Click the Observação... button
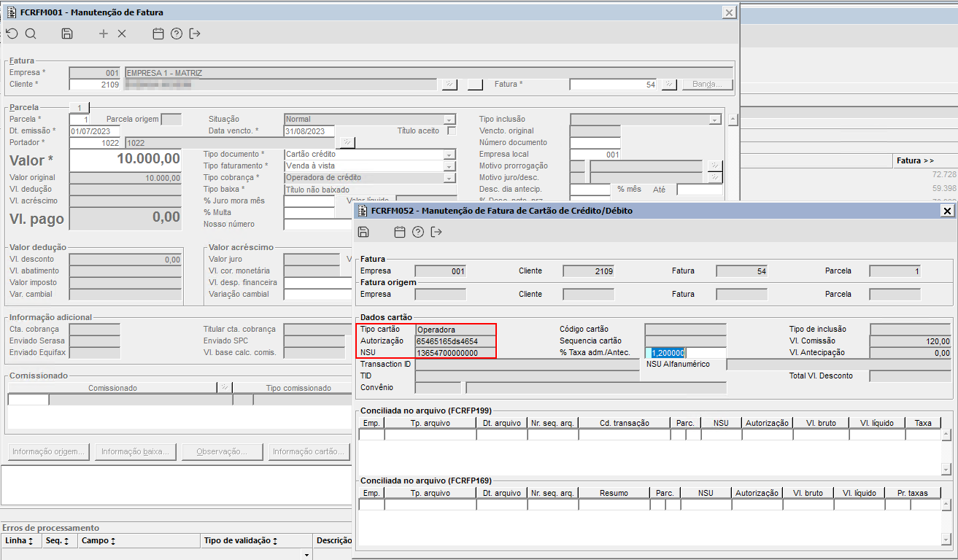This screenshot has width=958, height=560. (221, 451)
